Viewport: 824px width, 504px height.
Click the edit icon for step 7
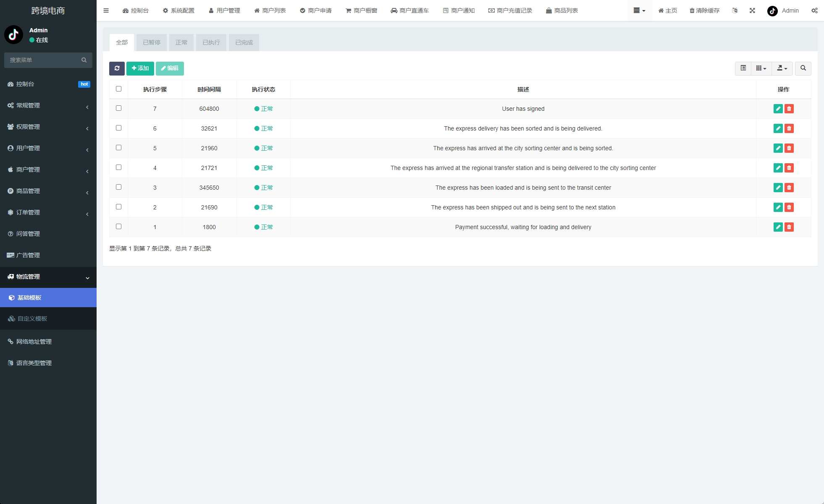coord(778,108)
